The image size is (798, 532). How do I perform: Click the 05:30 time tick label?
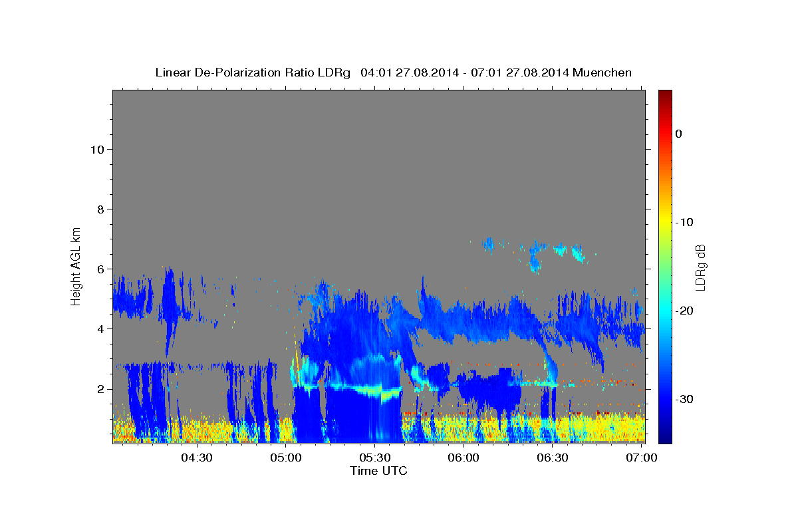[374, 458]
